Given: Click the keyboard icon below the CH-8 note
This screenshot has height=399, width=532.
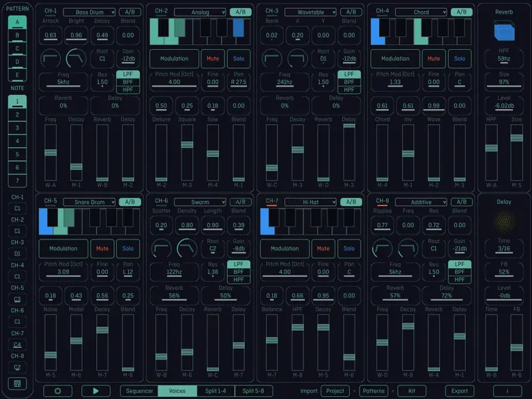Looking at the screenshot, I should (x=17, y=384).
